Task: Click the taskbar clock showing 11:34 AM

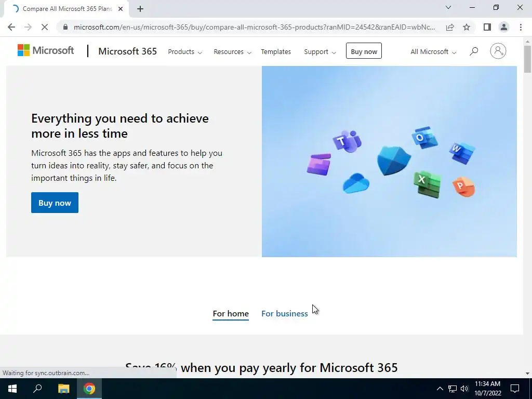Action: point(487,389)
